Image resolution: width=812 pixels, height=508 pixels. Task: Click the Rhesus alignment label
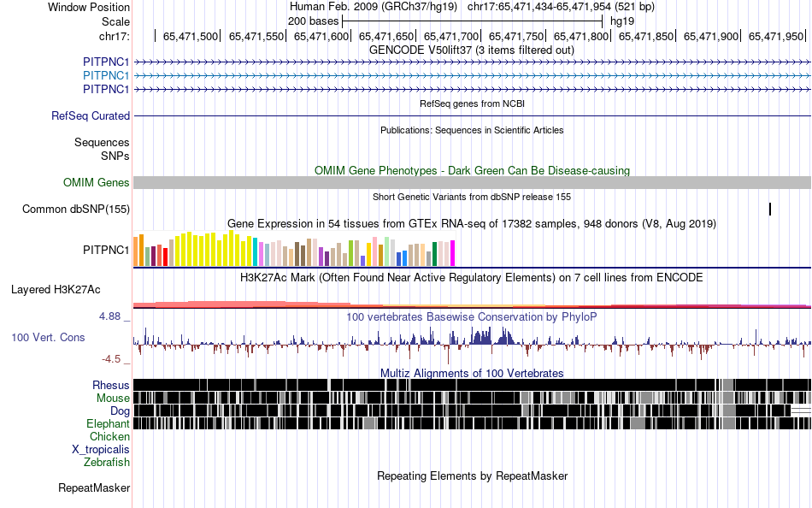pos(111,385)
